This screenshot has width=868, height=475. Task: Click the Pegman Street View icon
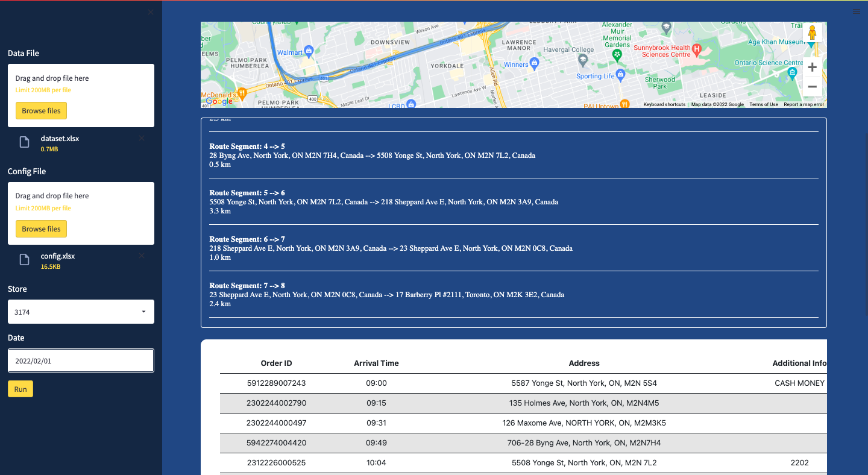click(813, 32)
